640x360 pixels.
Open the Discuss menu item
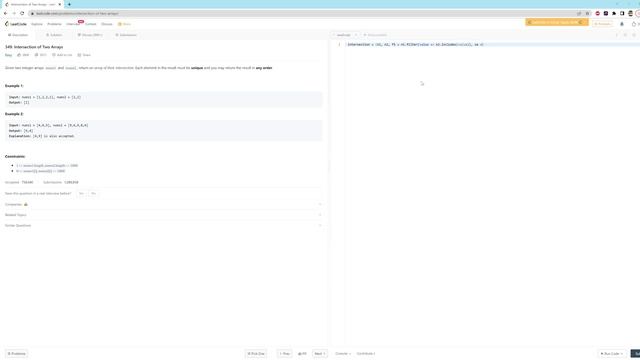click(107, 24)
